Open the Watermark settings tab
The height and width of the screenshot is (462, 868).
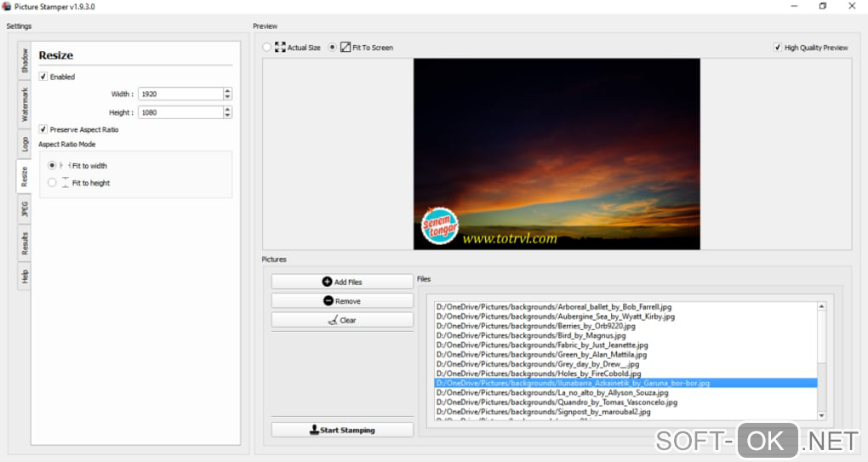(25, 105)
